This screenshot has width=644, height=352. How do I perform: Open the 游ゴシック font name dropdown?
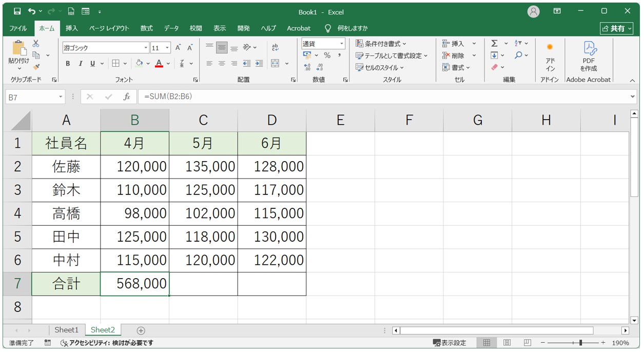pyautogui.click(x=146, y=48)
